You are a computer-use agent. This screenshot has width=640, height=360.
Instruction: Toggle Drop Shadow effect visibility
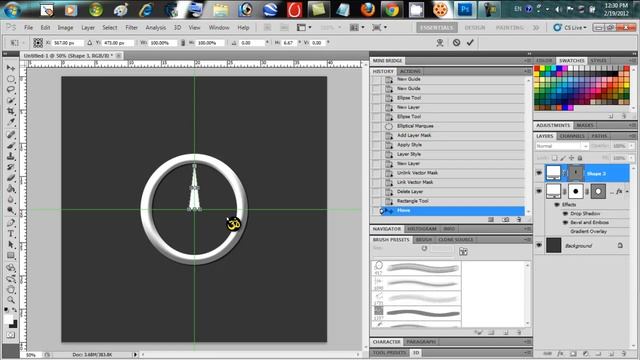pos(565,213)
